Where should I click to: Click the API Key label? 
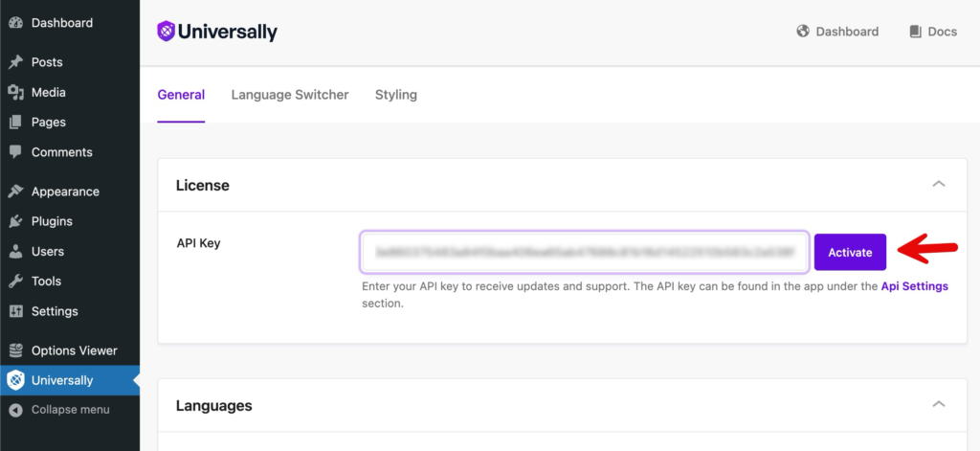[199, 243]
